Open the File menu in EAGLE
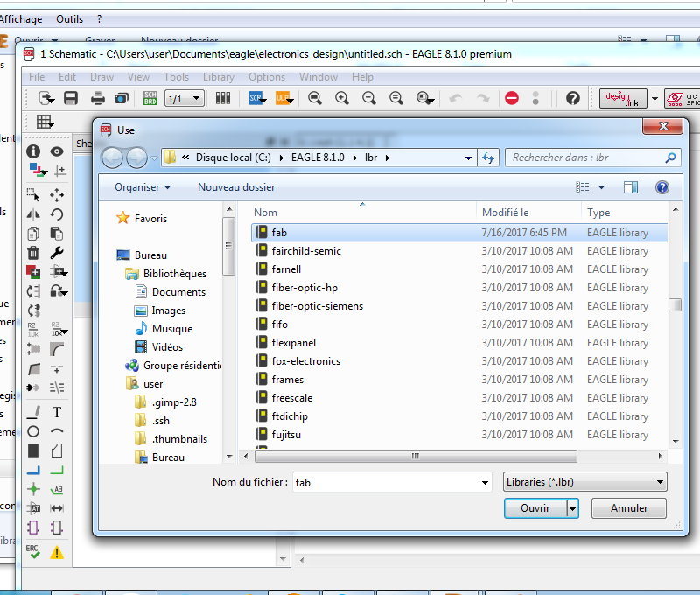 tap(37, 77)
